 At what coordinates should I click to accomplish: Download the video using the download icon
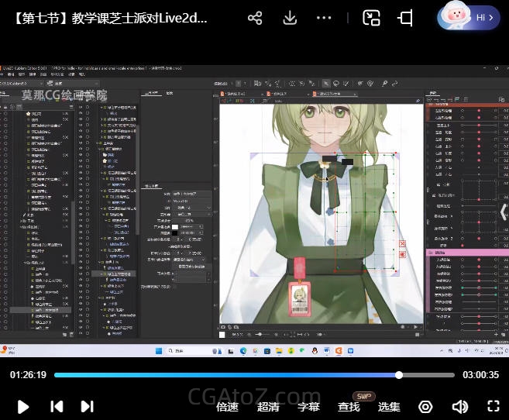click(x=291, y=18)
